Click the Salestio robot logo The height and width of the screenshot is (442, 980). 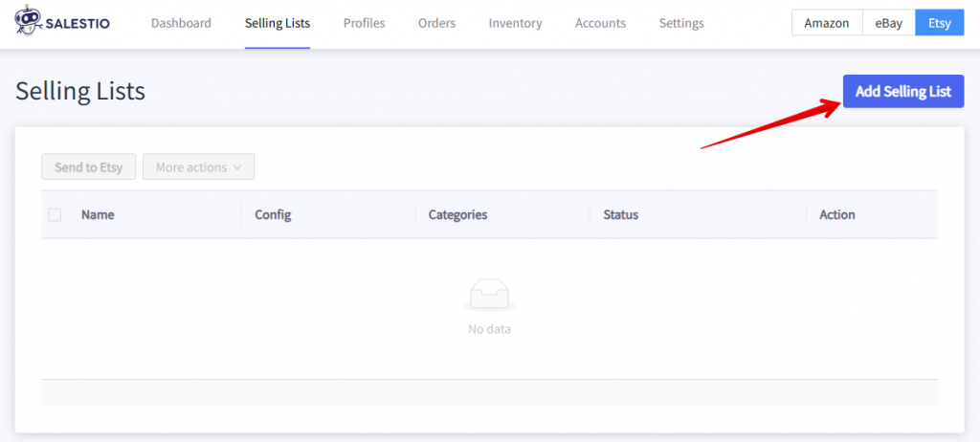tap(29, 23)
